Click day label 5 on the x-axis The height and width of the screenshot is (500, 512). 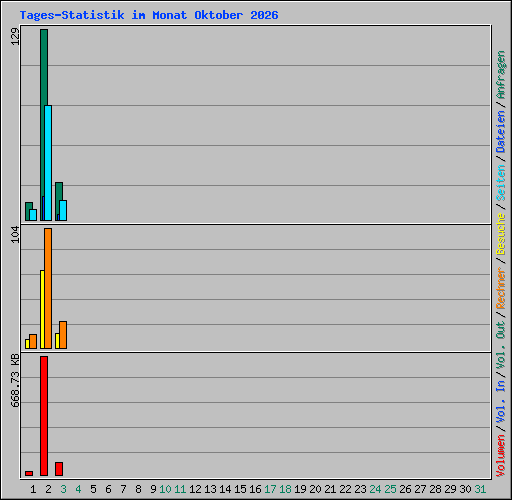click(x=93, y=489)
